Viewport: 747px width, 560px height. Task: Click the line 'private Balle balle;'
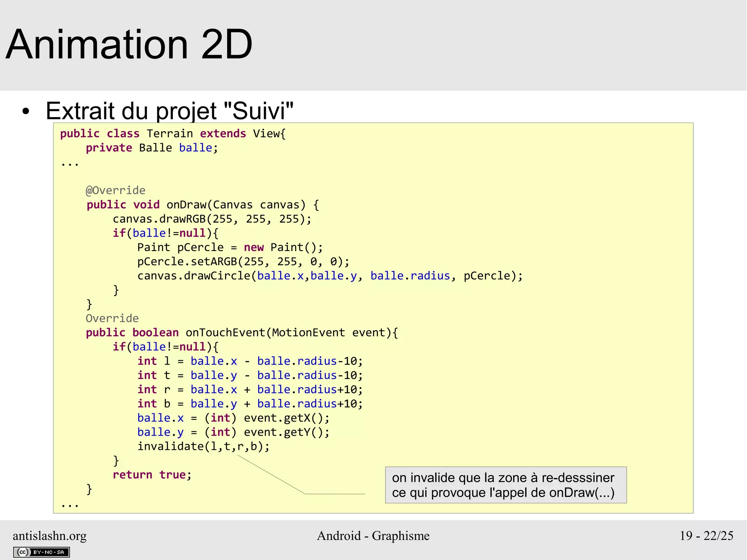pos(152,148)
